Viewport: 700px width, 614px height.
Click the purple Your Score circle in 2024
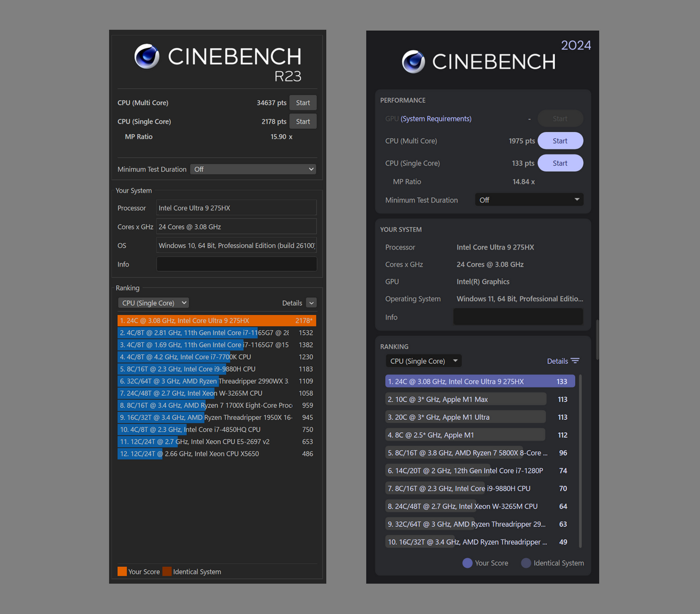tap(467, 563)
